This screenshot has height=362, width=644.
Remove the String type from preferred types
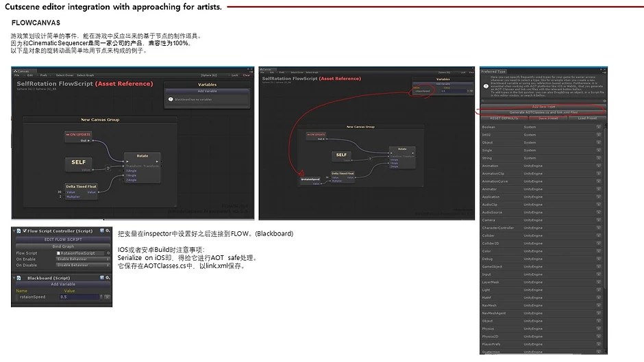(598, 158)
